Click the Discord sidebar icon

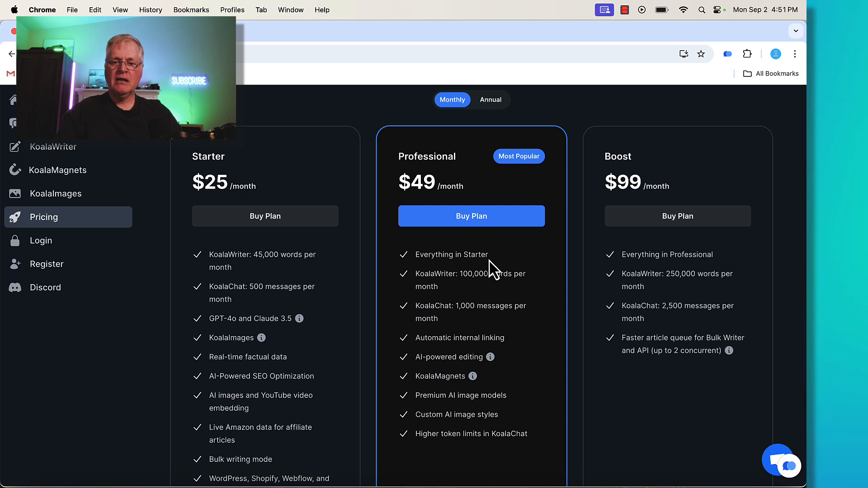pos(15,287)
